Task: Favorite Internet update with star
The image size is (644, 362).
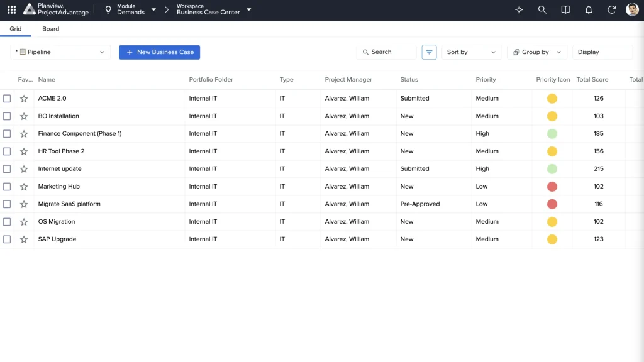Action: pyautogui.click(x=24, y=168)
